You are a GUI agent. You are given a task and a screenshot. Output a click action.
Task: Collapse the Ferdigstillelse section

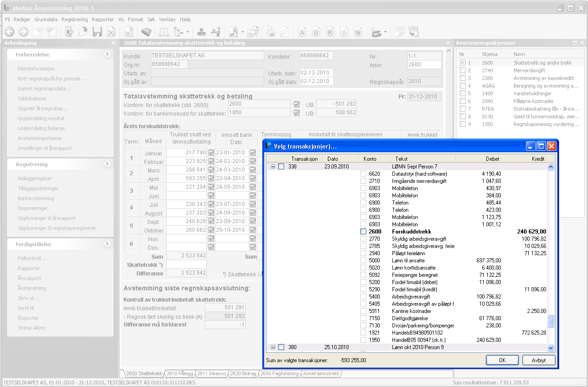107,244
